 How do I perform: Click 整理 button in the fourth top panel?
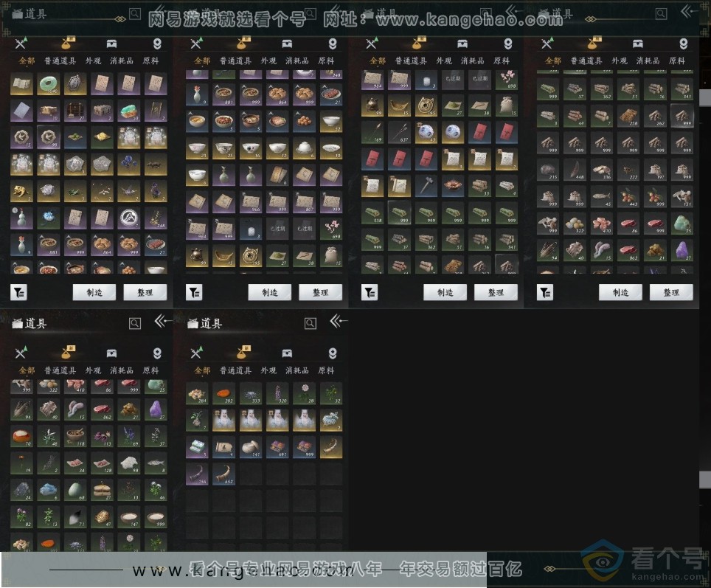tap(672, 293)
